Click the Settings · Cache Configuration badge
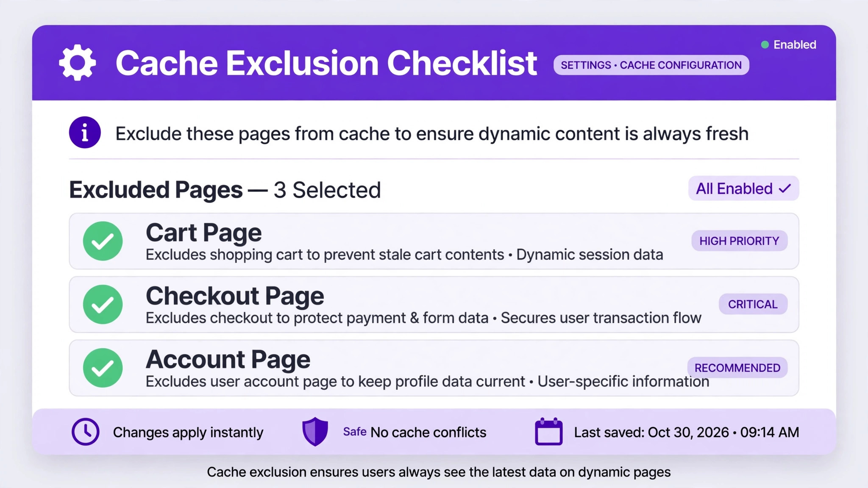868x488 pixels. [651, 65]
